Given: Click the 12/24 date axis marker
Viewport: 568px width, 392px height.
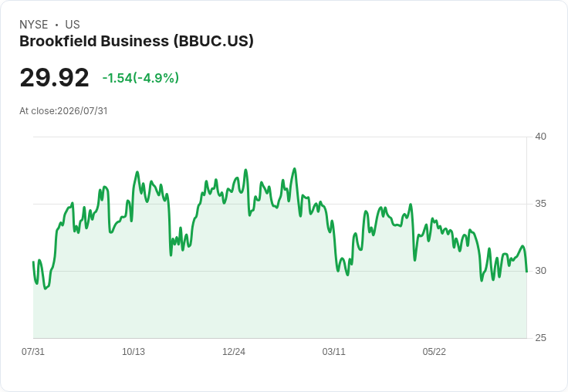Looking at the screenshot, I should (234, 351).
